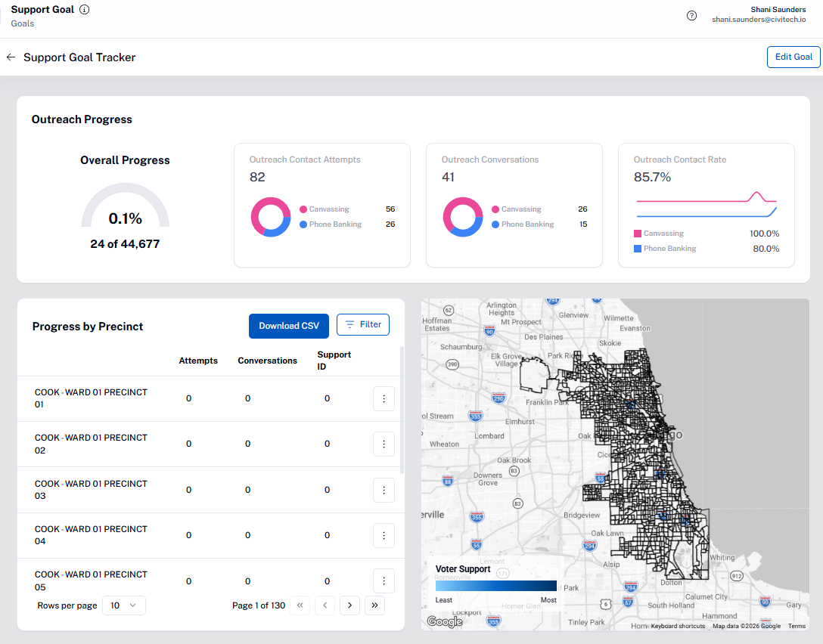The width and height of the screenshot is (823, 644).
Task: Jump to the last page of precincts
Action: point(374,605)
